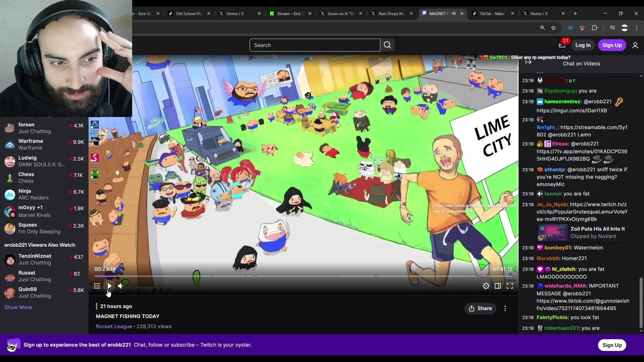Enter fullscreen video mode

510,286
